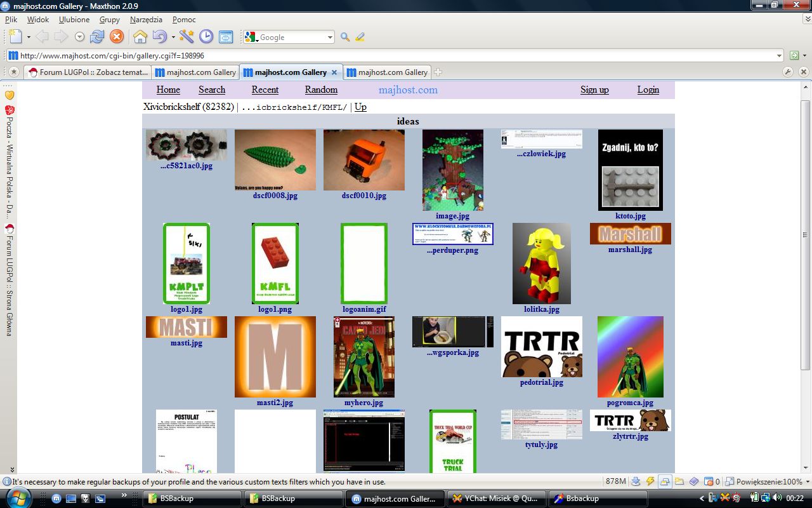Toggle the highlighted tab-mode status bar icon
812x508 pixels.
[x=665, y=481]
